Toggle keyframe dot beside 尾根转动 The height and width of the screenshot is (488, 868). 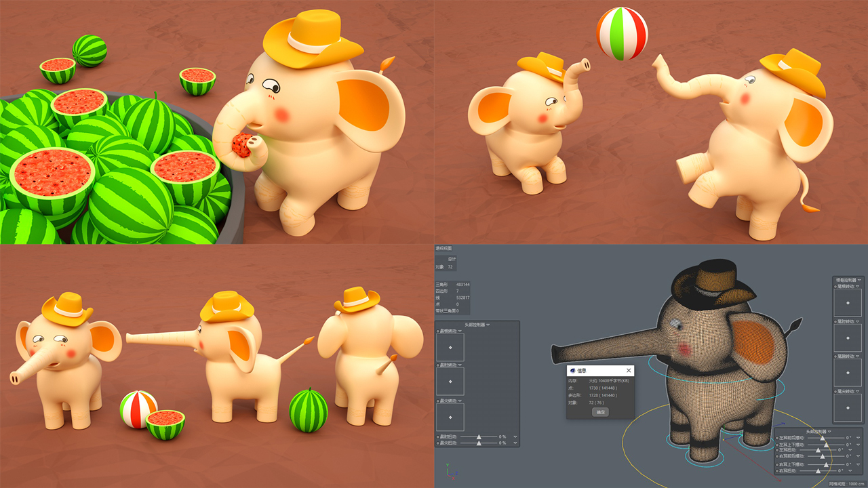tap(835, 286)
